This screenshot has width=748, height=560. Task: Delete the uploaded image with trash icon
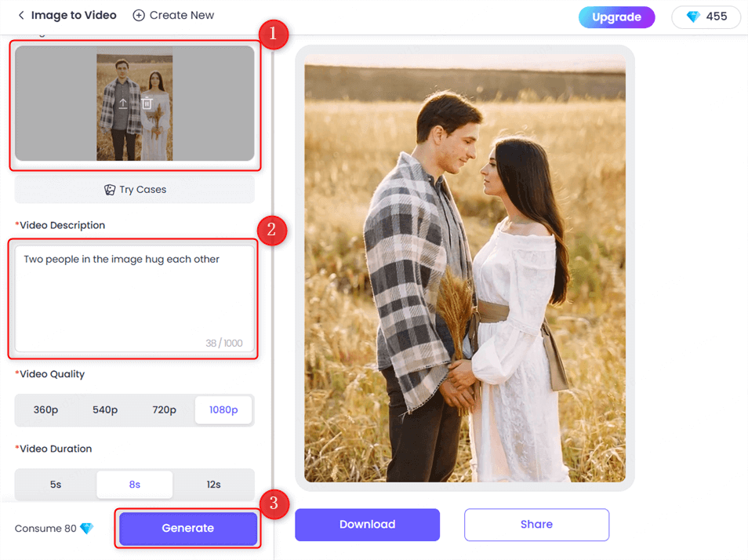(147, 104)
